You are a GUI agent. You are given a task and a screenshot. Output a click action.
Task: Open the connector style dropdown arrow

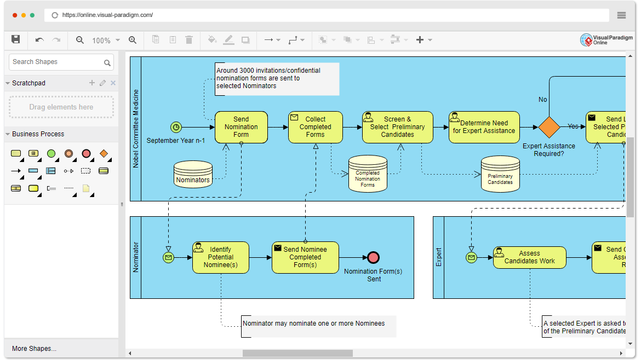click(303, 39)
